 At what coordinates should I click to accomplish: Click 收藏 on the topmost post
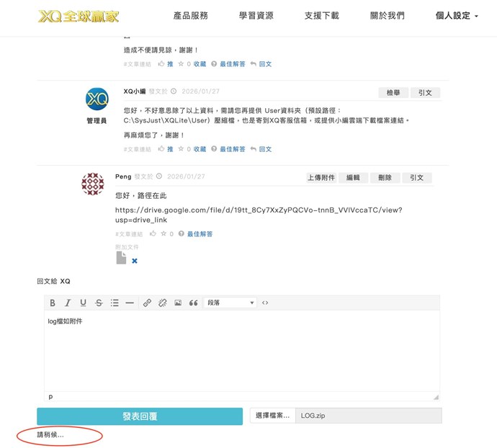click(x=200, y=64)
